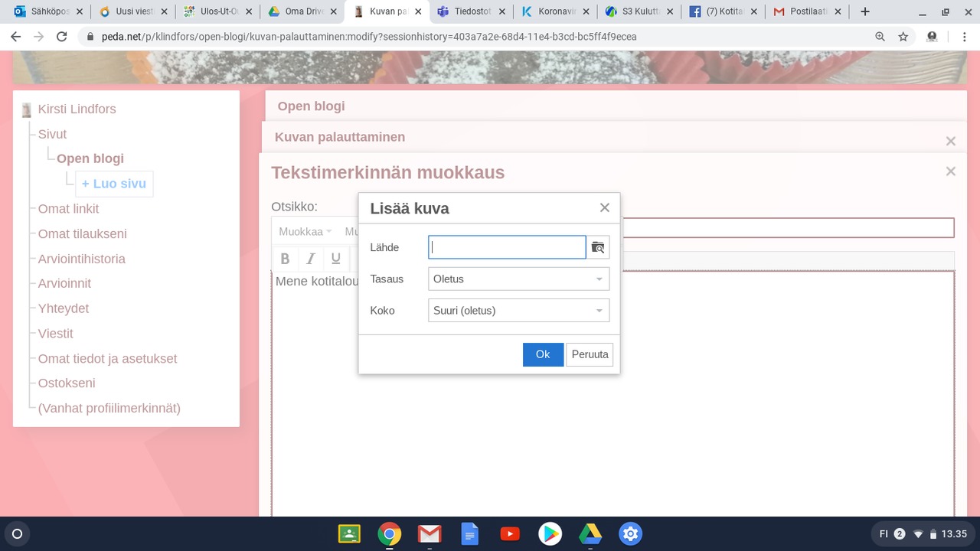Open Omat tiedot ja asetukset

(x=107, y=358)
